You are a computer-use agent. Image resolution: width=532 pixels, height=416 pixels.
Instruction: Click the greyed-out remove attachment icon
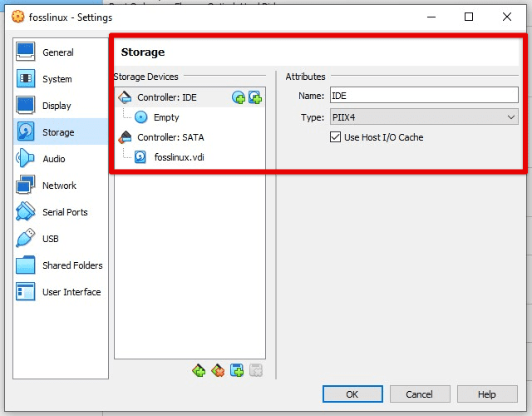256,370
